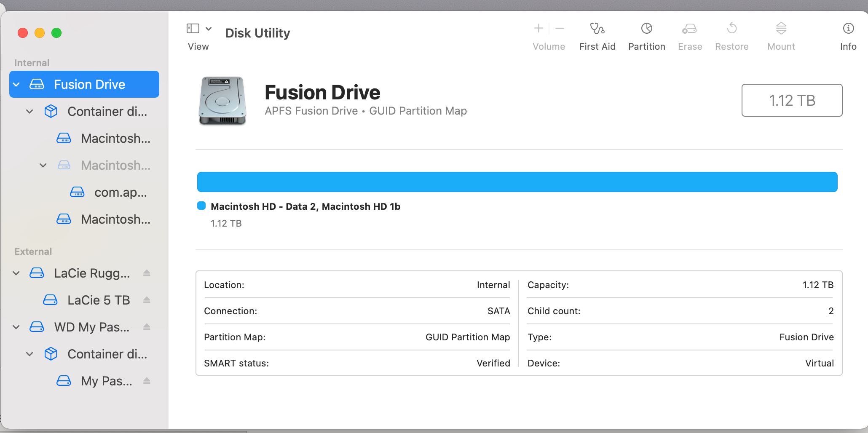Click the com.ap... volume icon

77,192
